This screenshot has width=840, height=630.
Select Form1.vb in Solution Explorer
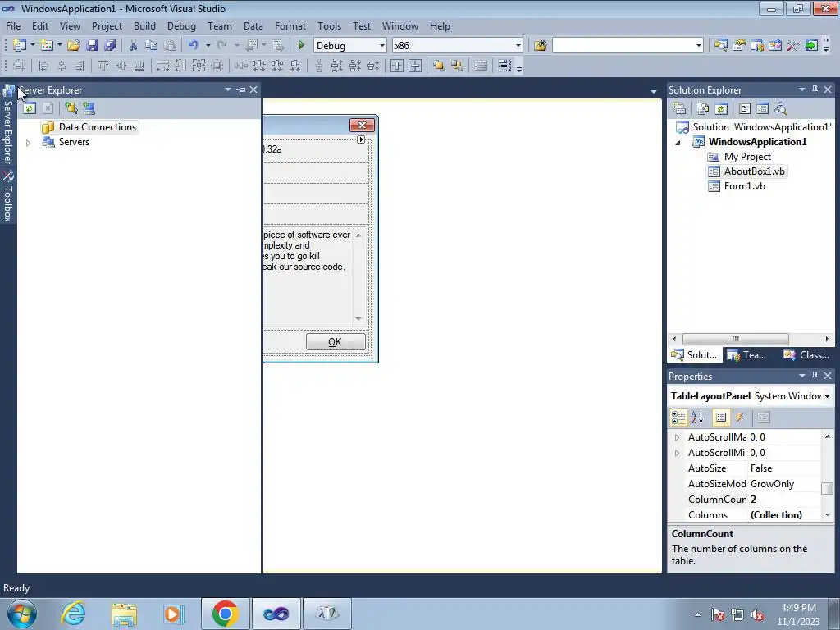click(744, 186)
